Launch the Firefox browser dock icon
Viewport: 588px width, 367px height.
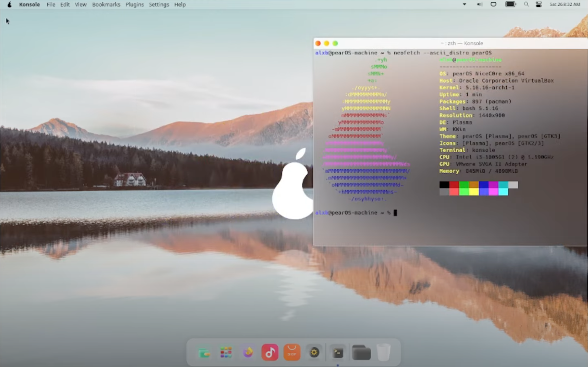(248, 353)
